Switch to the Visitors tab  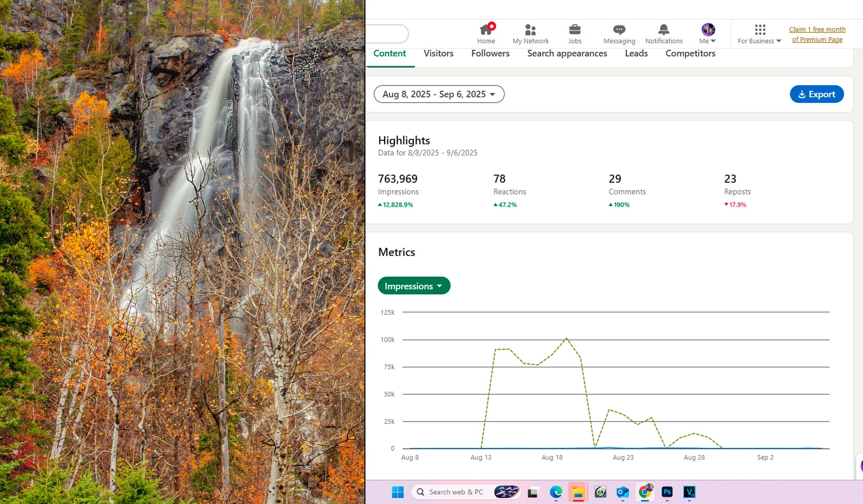tap(438, 54)
